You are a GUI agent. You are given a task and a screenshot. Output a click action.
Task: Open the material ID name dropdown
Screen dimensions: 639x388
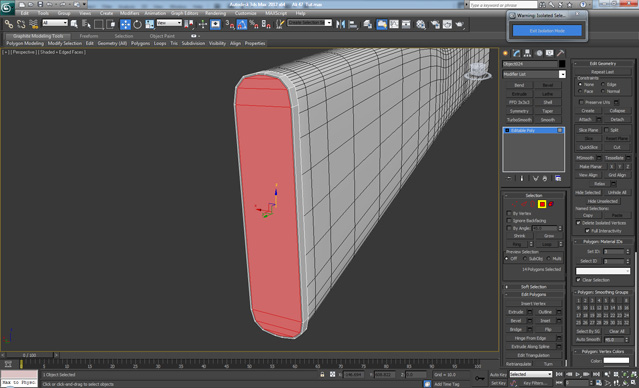[x=603, y=271]
